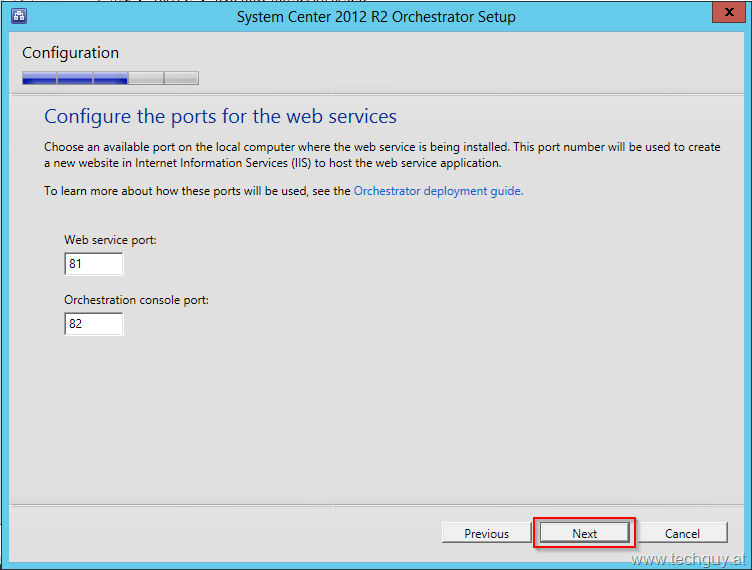
Task: Click the 'Configuration' step title
Action: coord(70,53)
